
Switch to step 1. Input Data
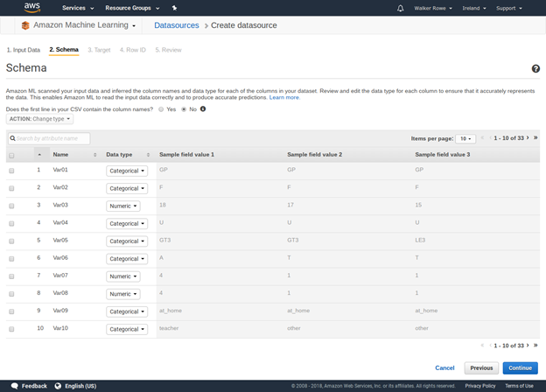(x=24, y=50)
